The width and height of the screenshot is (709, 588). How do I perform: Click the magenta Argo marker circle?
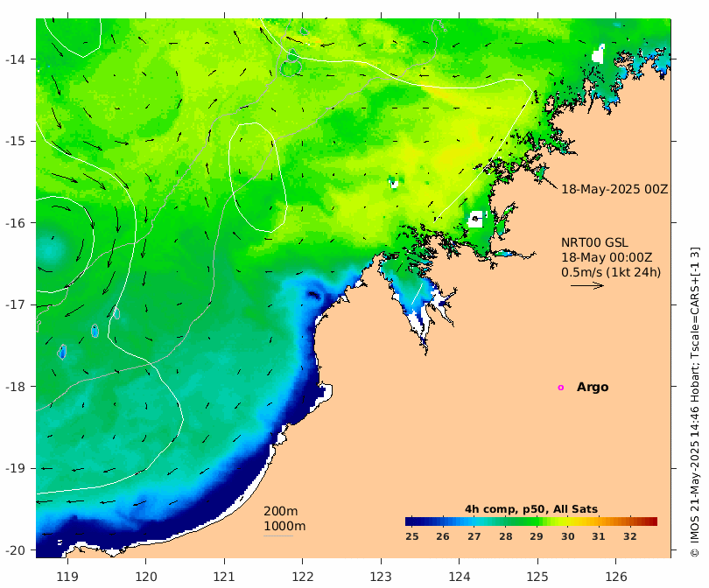point(561,388)
